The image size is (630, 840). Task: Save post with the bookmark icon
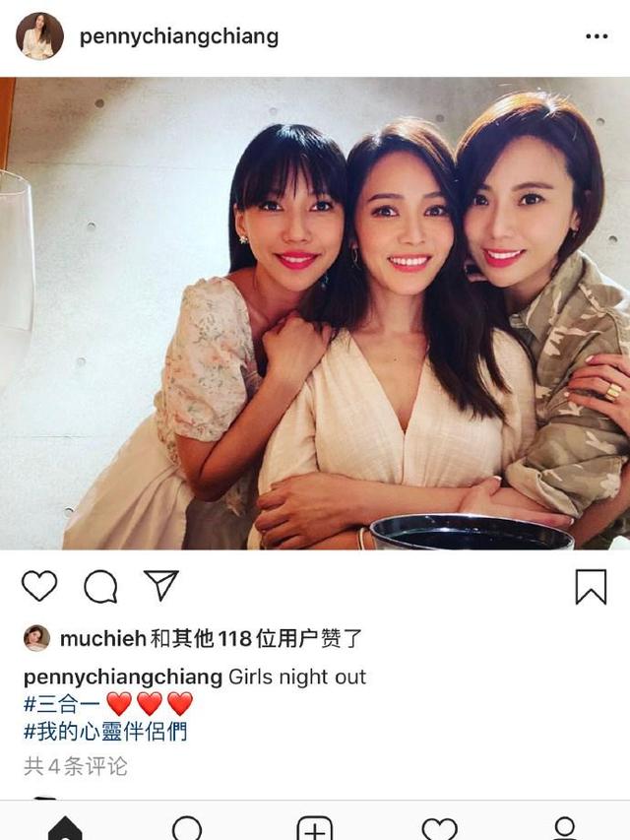(x=591, y=587)
